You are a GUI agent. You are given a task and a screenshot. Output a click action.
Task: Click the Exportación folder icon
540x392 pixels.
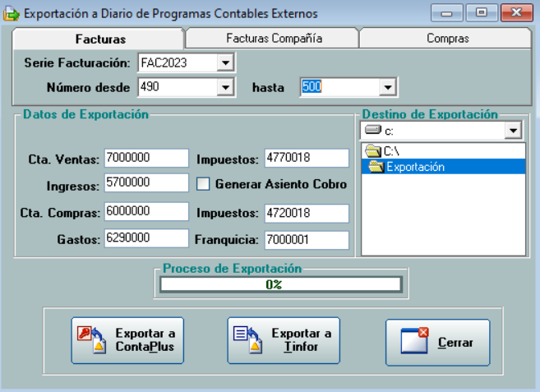pos(376,167)
